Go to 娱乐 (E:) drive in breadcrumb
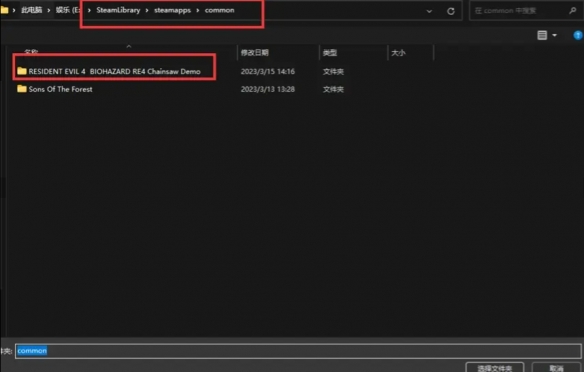The image size is (584, 372). (67, 10)
